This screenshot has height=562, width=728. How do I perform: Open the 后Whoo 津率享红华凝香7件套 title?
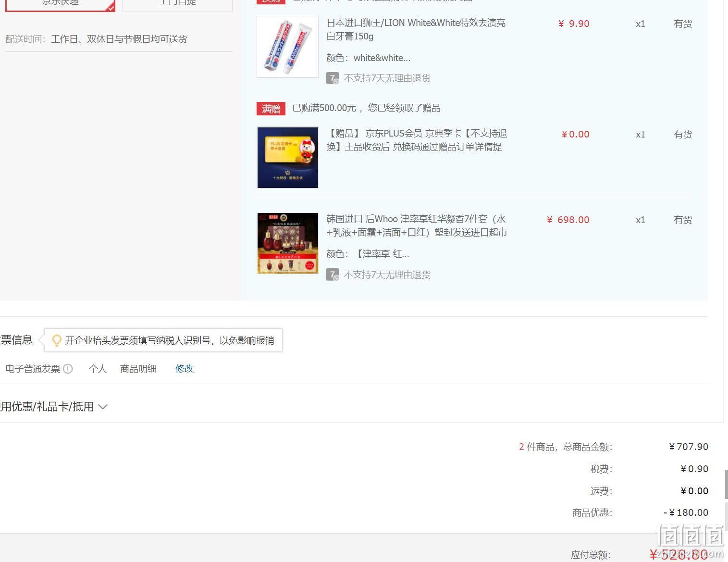point(417,225)
